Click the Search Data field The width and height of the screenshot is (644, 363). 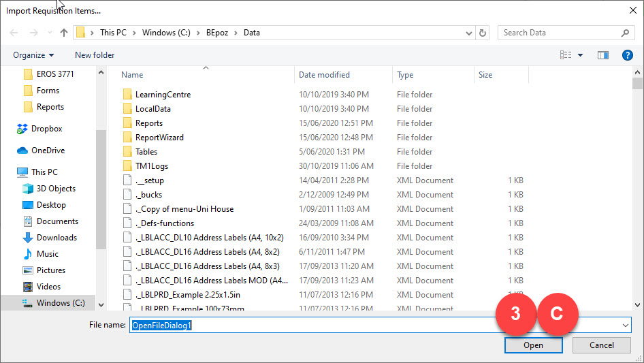pyautogui.click(x=560, y=33)
